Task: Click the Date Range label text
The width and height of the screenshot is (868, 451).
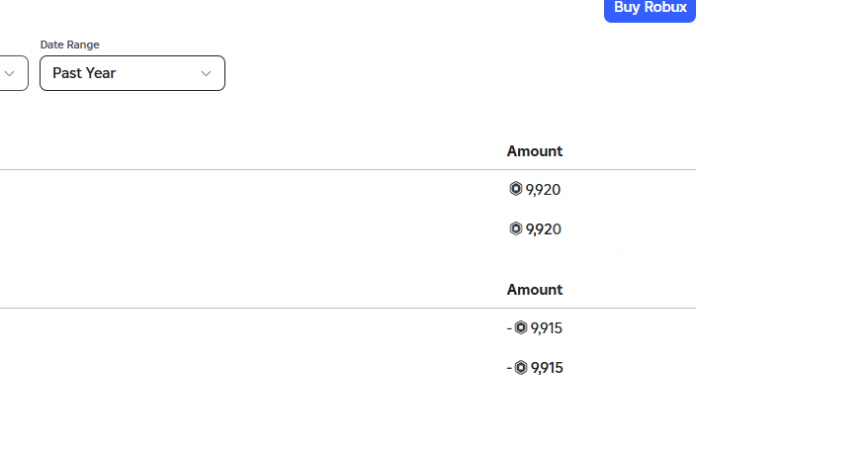Action: point(70,45)
